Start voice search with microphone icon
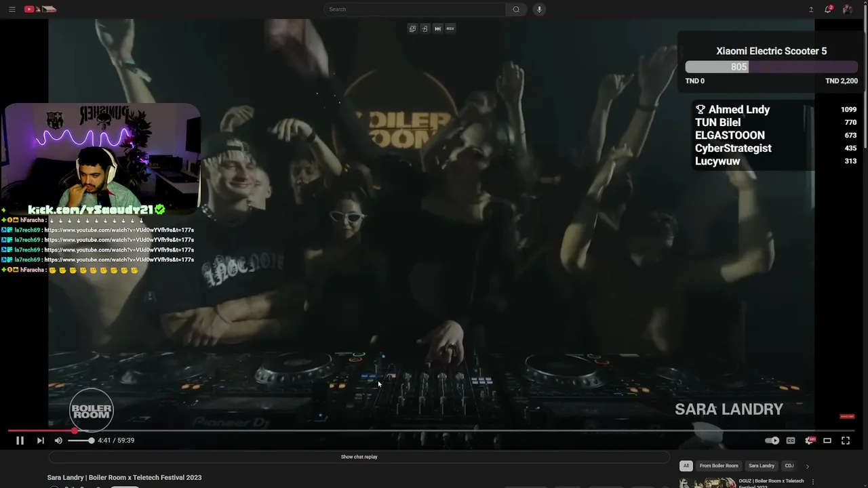 tap(540, 9)
